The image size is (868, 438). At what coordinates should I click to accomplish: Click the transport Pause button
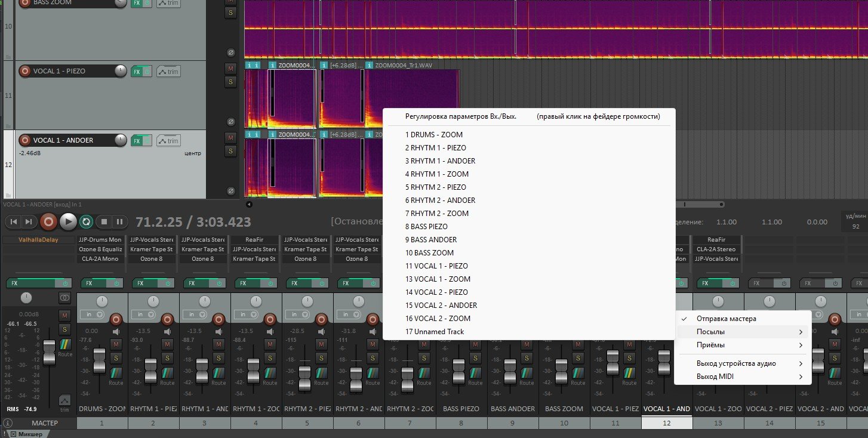pos(119,222)
